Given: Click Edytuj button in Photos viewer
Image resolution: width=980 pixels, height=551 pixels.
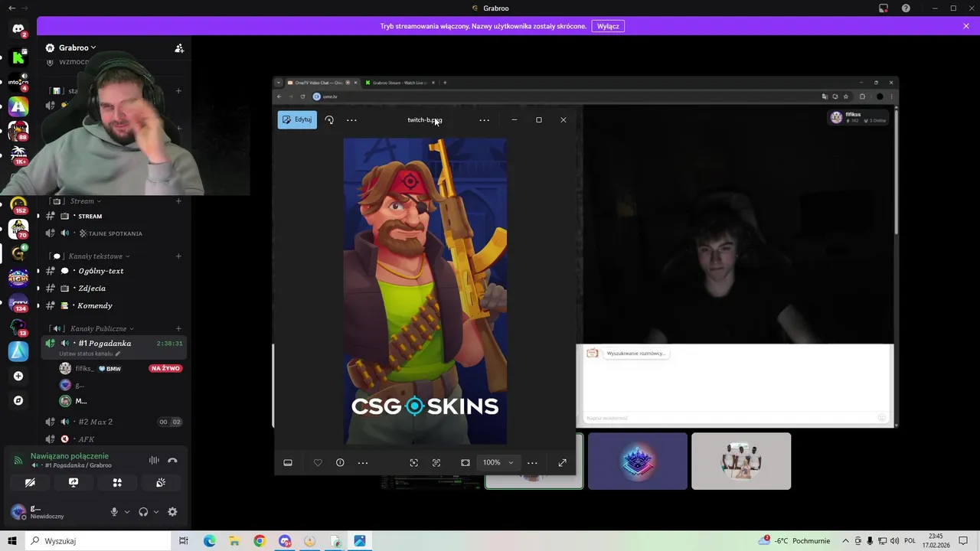Looking at the screenshot, I should [297, 119].
